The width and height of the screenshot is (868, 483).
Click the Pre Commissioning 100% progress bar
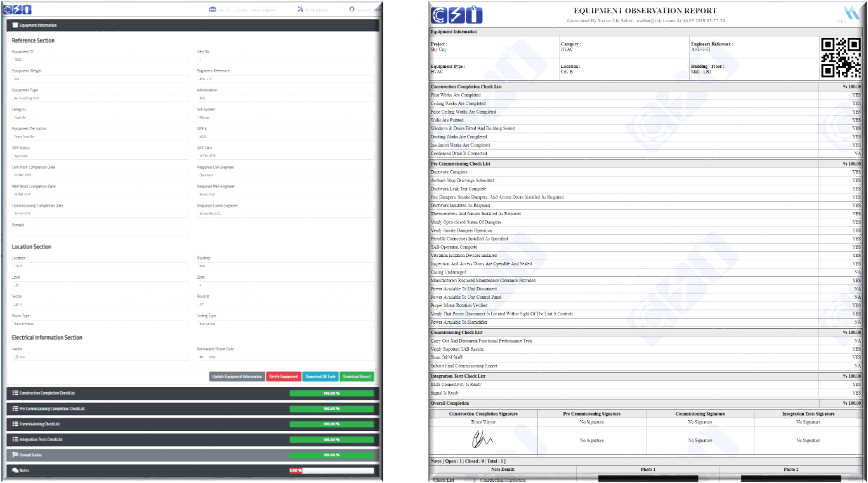coord(332,409)
